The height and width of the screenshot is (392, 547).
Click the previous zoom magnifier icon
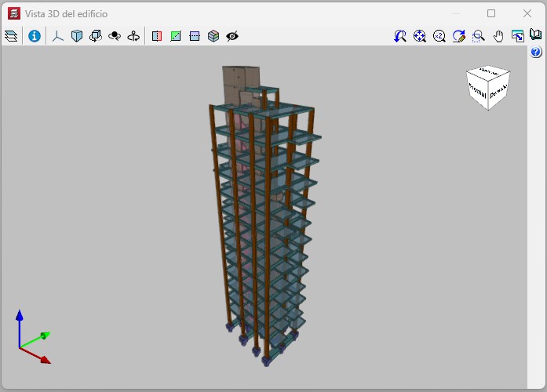click(400, 36)
